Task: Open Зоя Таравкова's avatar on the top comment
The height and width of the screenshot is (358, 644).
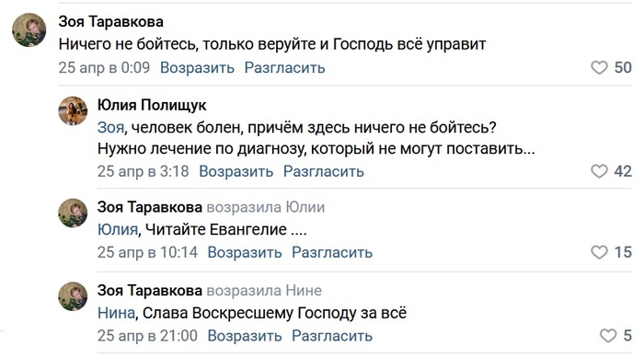Action: pos(29,30)
